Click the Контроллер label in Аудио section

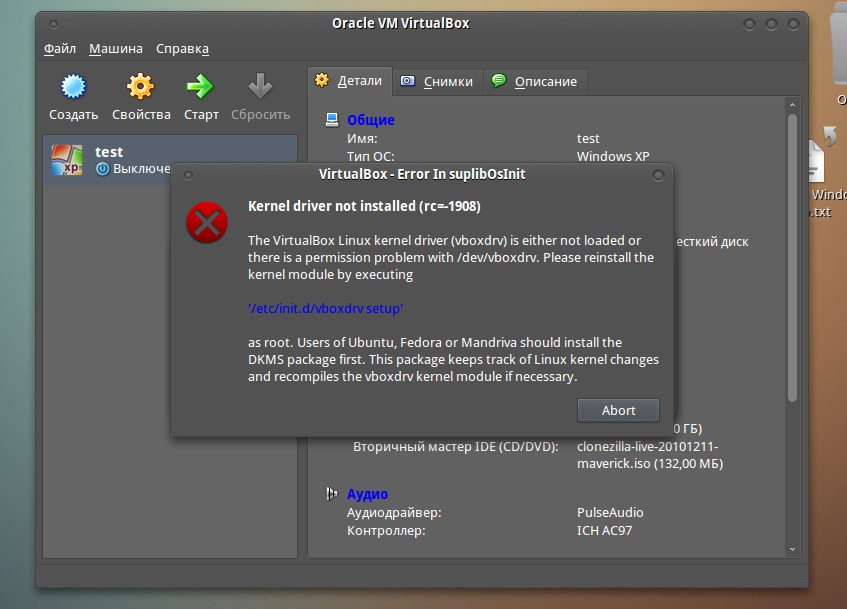(x=386, y=531)
